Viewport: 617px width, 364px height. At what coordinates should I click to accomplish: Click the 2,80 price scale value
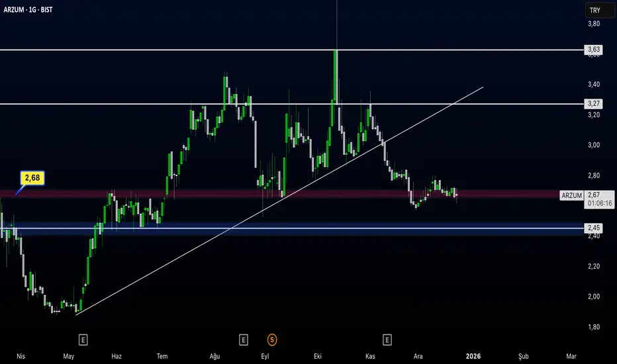point(594,175)
